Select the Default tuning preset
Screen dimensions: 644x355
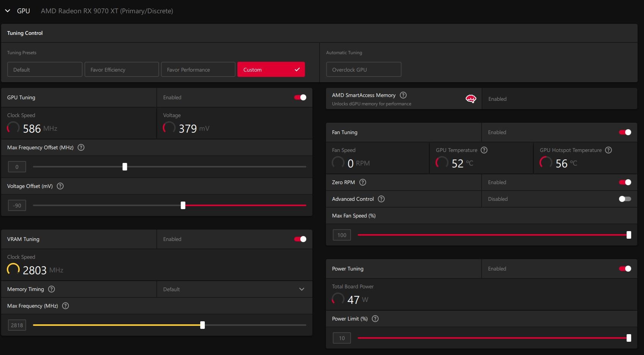[x=45, y=70]
